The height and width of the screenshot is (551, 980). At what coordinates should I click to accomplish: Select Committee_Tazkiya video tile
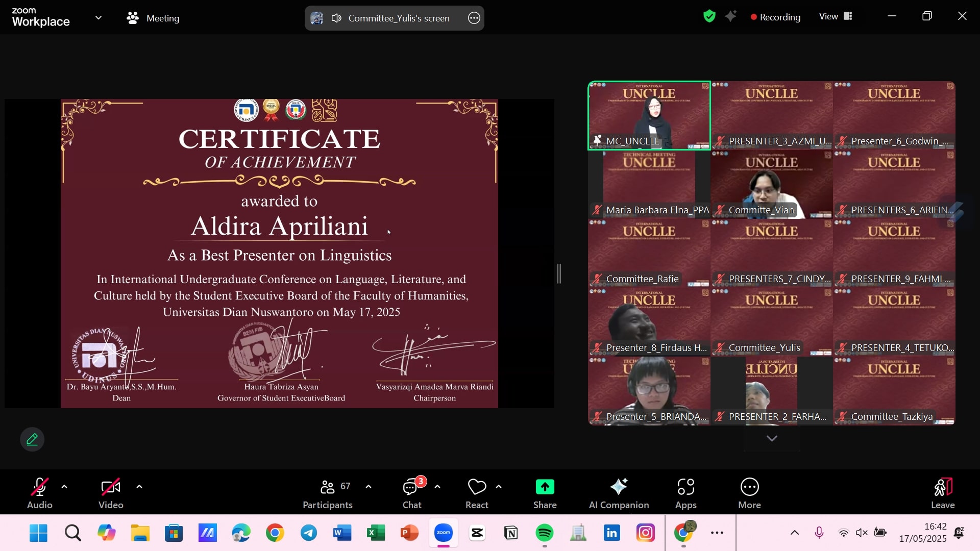894,391
